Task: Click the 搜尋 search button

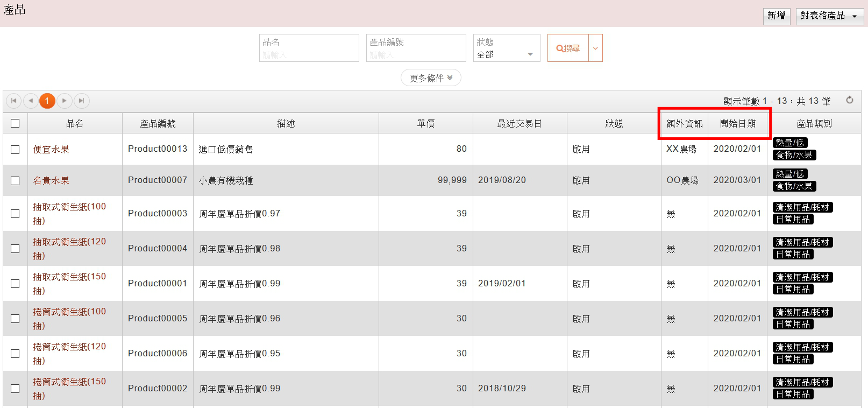Action: tap(568, 48)
